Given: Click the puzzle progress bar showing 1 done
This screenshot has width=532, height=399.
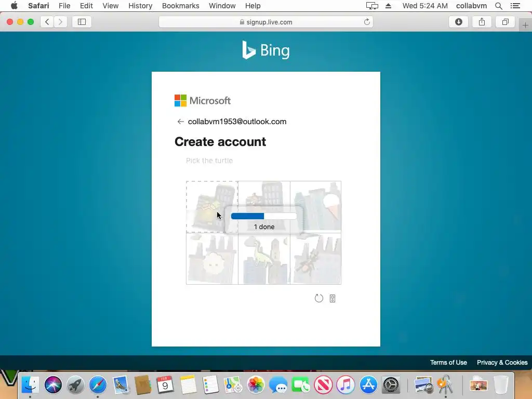Looking at the screenshot, I should coord(263,216).
